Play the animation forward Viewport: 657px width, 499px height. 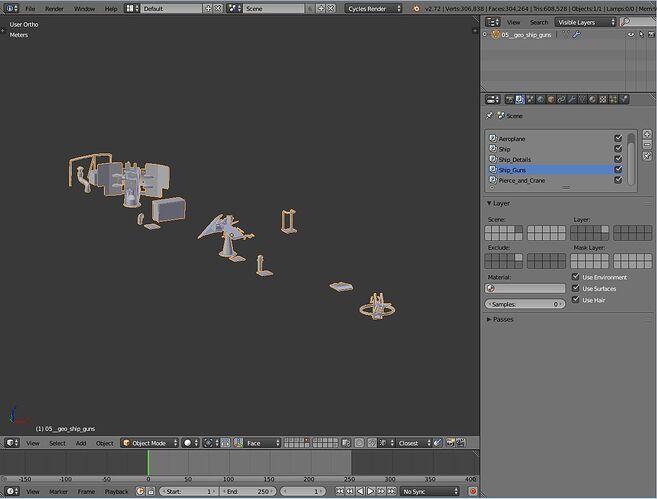click(x=371, y=491)
